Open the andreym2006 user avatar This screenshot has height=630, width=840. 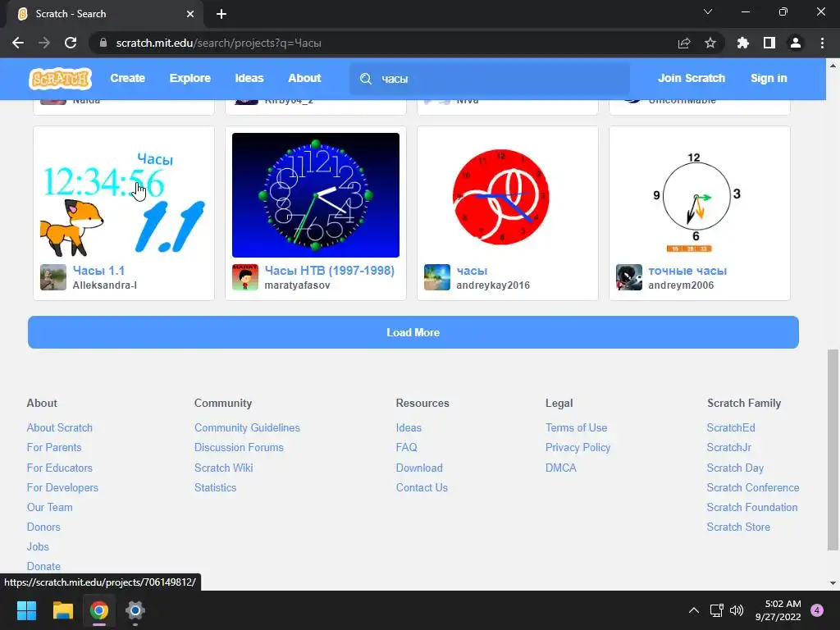(x=629, y=277)
